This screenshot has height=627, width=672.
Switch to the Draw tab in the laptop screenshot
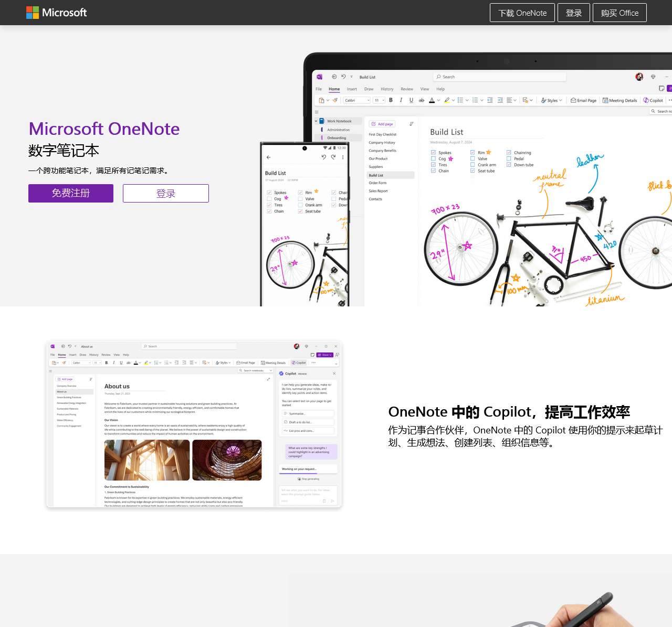point(369,89)
